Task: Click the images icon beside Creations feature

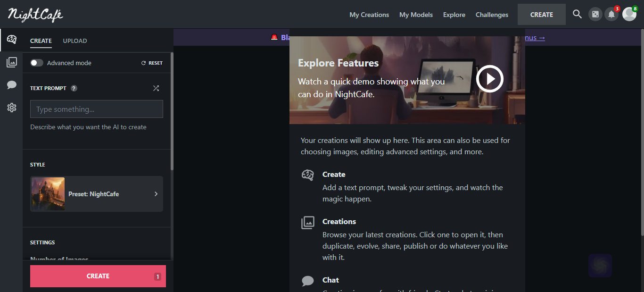Action: pos(307,222)
